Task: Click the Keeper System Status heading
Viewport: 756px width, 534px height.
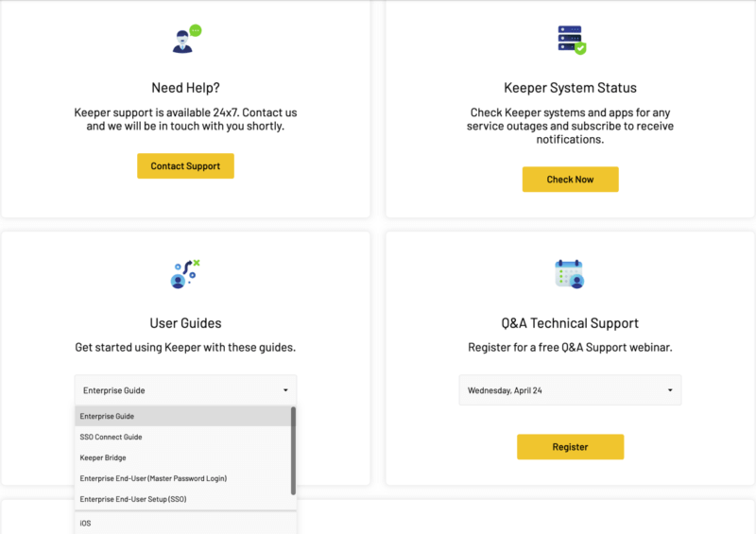Action: [x=570, y=88]
